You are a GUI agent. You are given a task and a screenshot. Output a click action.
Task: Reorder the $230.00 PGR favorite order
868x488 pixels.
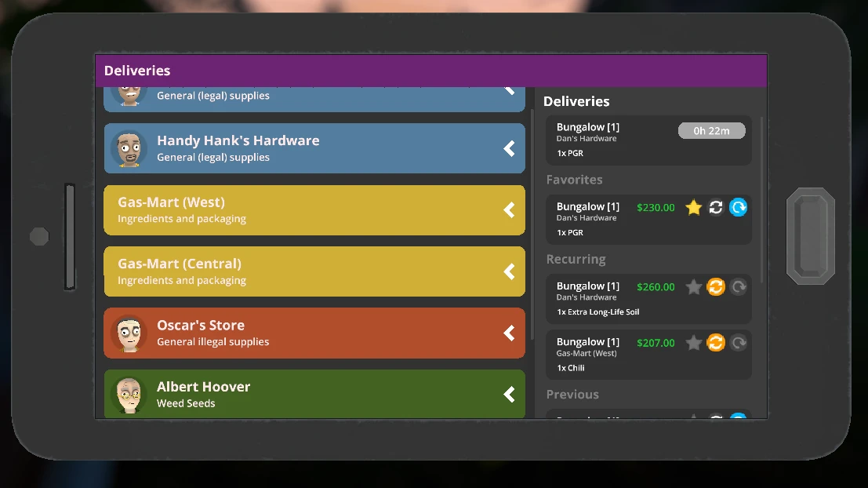pos(738,207)
